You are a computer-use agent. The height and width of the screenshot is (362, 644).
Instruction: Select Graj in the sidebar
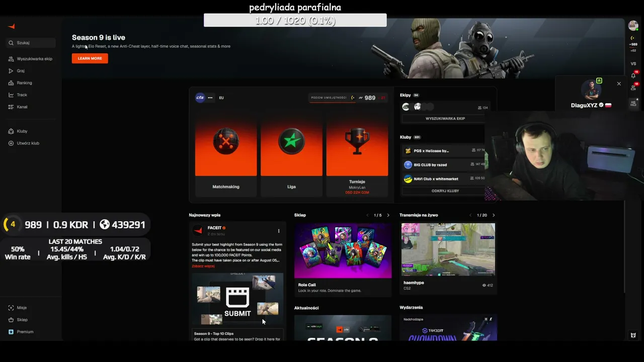pos(17,71)
